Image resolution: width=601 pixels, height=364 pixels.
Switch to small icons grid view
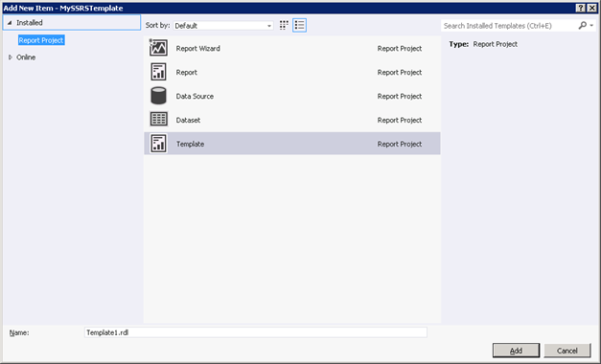coord(284,25)
